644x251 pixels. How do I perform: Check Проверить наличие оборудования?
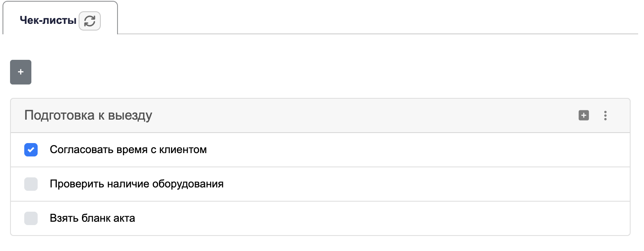pyautogui.click(x=31, y=184)
